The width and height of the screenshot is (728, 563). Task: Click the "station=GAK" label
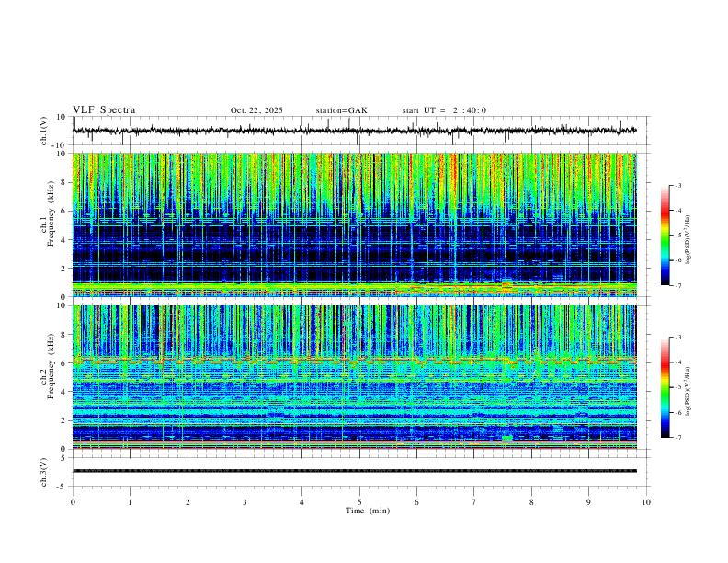[341, 110]
